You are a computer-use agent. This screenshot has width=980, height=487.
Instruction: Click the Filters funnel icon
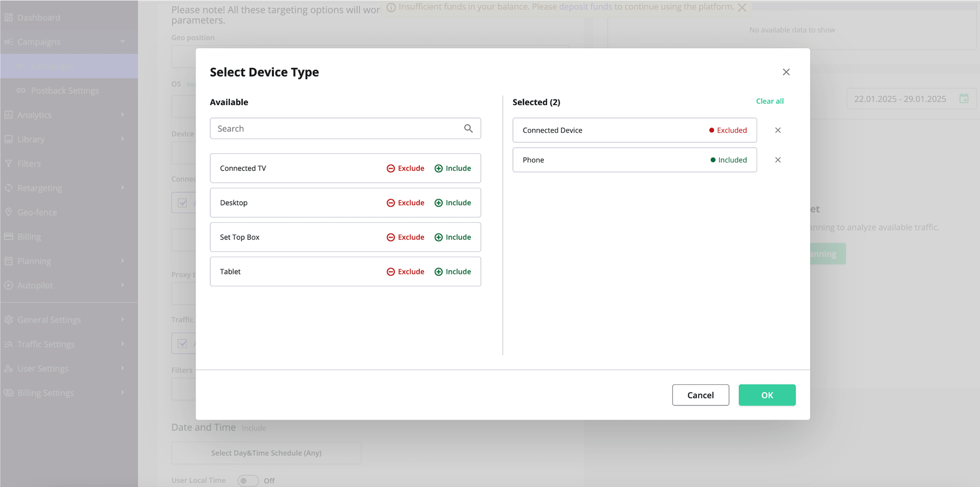point(8,164)
